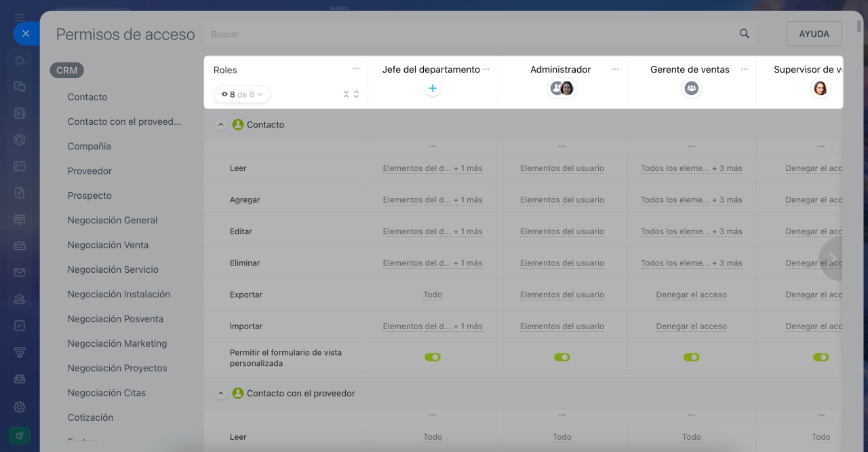This screenshot has height=452, width=868.
Task: Click the green rocket icon in the background sidebar
Action: [20, 435]
